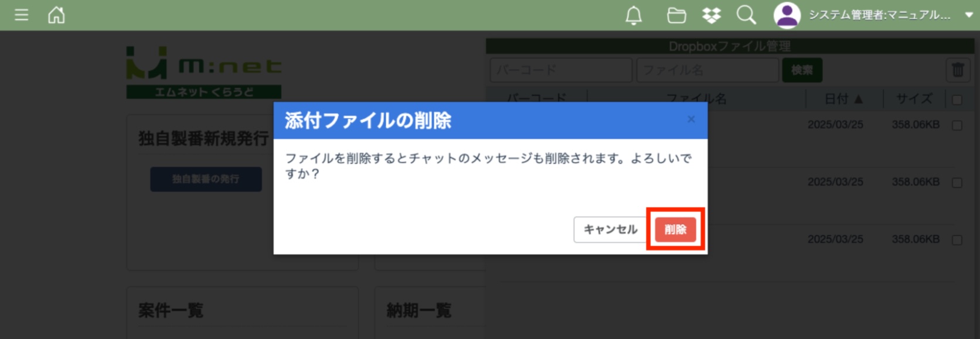
Task: Go to home via house icon
Action: click(56, 15)
